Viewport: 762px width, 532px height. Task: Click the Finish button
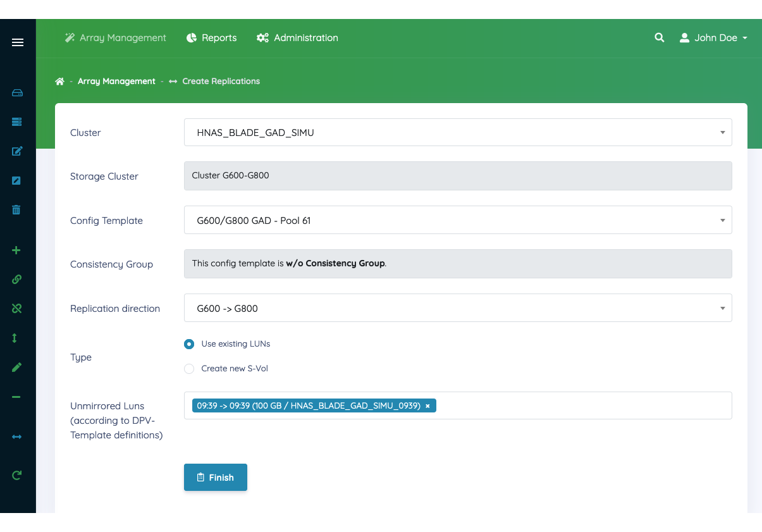point(216,478)
